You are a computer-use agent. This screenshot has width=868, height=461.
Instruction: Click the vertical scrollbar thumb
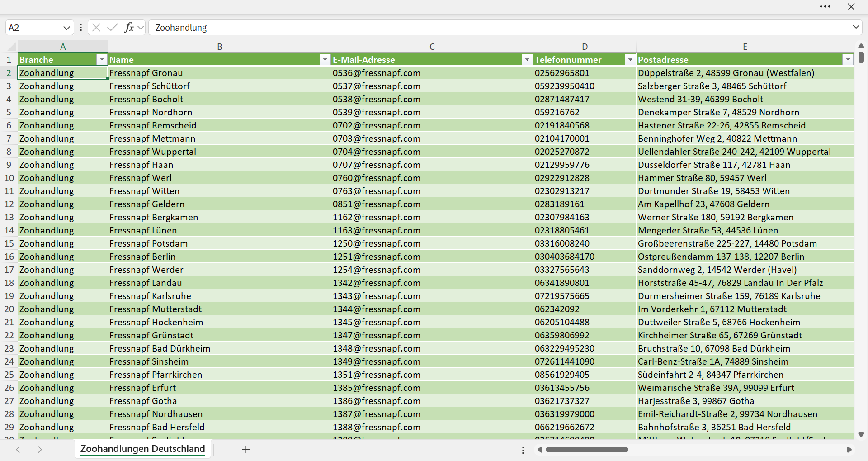tap(861, 57)
